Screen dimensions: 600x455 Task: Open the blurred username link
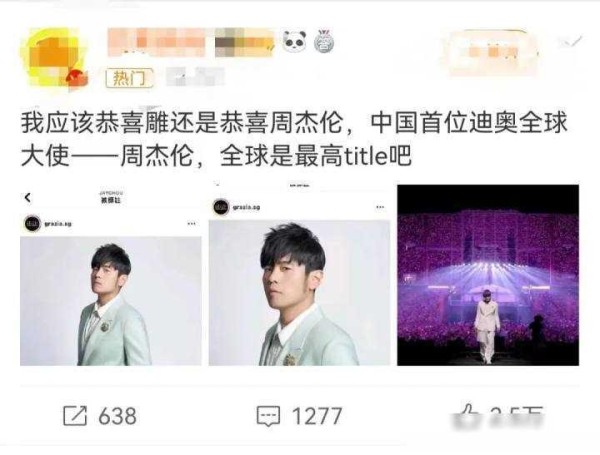click(x=191, y=42)
